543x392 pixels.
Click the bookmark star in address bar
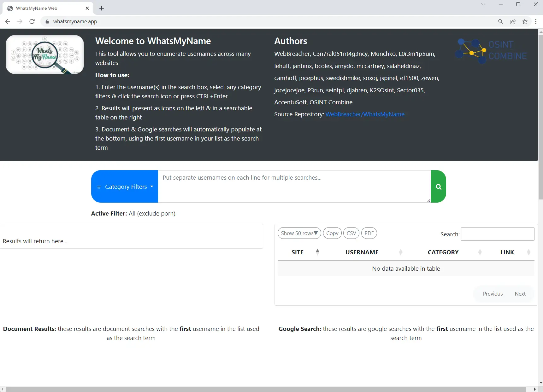tap(525, 21)
